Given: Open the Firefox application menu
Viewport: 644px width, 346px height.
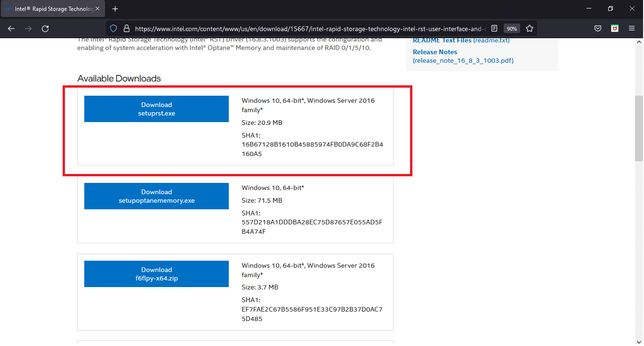Looking at the screenshot, I should click(x=632, y=29).
